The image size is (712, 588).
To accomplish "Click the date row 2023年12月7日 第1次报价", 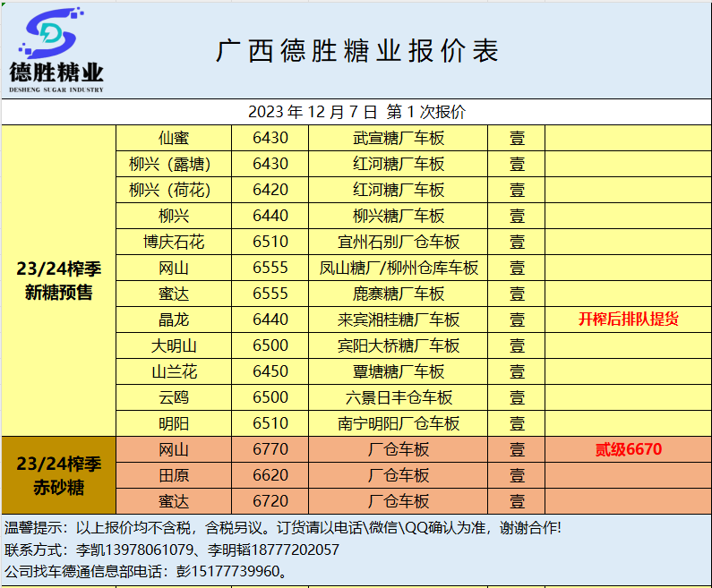I will coord(356,112).
